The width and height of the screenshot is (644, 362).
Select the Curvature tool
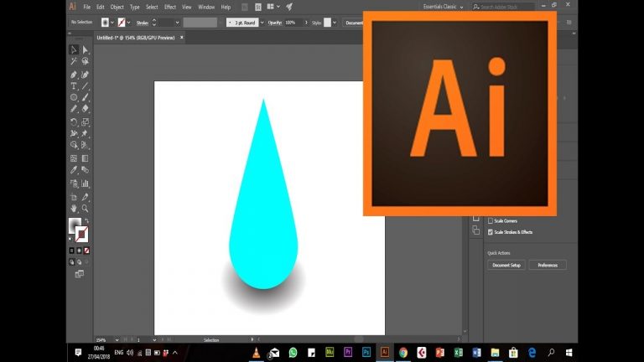pos(85,75)
